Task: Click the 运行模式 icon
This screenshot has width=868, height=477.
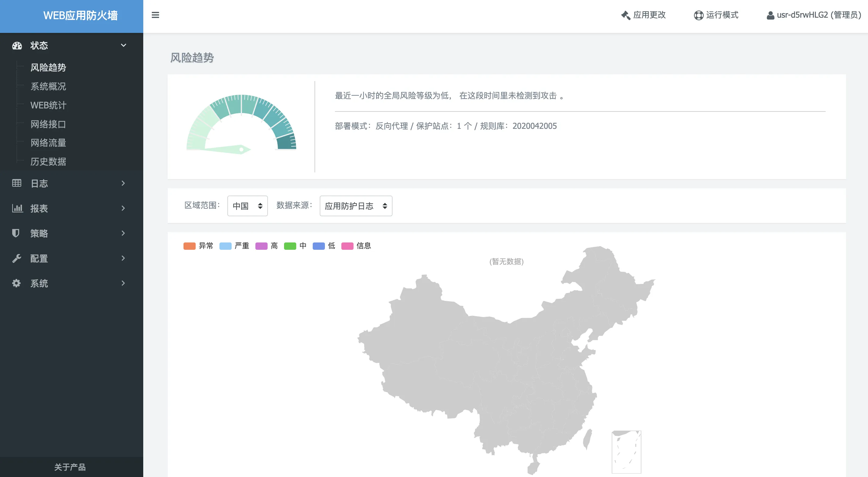Action: click(698, 15)
